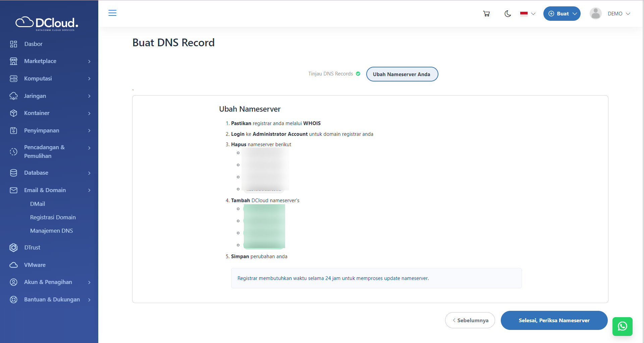Image resolution: width=644 pixels, height=343 pixels.
Task: Toggle dark mode moon icon
Action: tap(507, 14)
